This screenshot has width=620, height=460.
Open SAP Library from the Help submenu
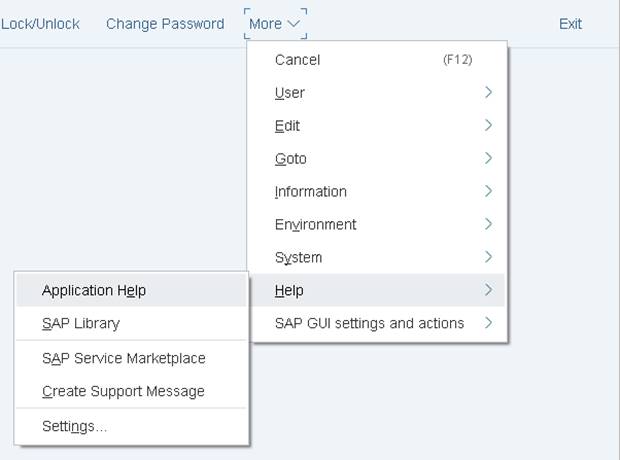pos(81,324)
